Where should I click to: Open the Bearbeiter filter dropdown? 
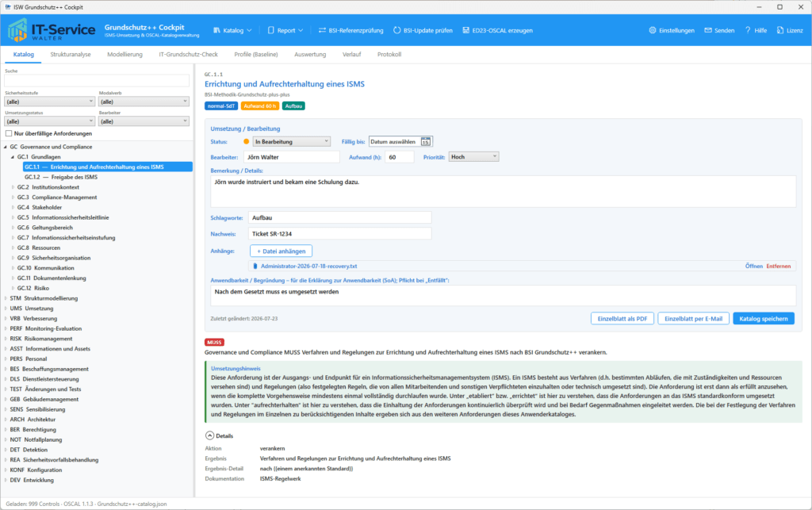click(x=144, y=121)
